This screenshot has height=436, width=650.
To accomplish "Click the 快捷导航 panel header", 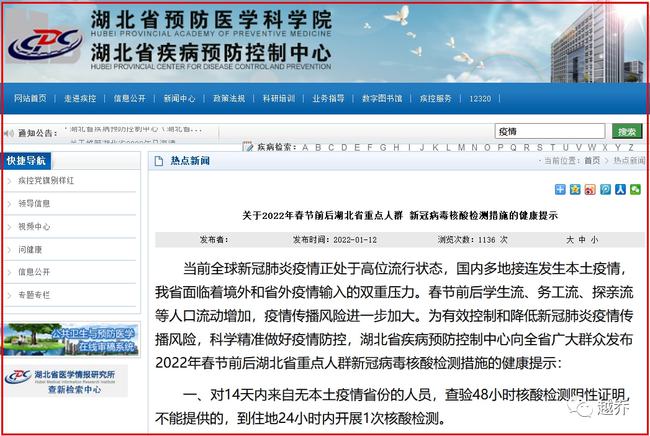I will (27, 161).
